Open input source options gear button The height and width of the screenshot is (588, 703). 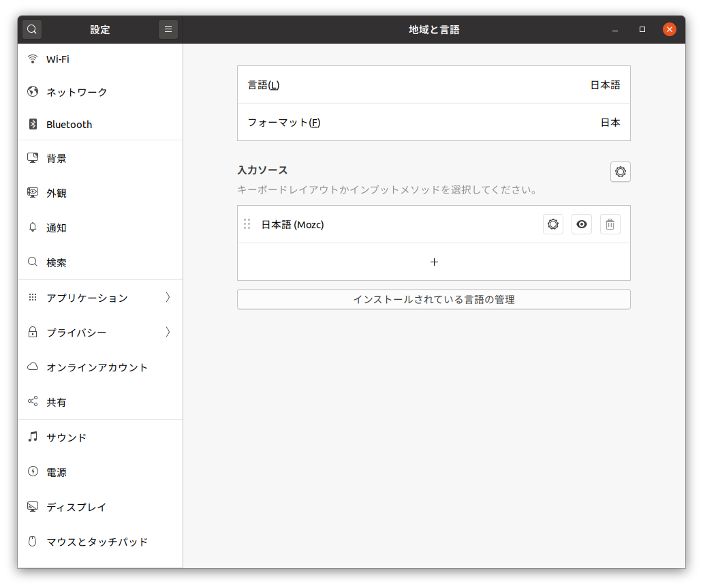tap(620, 172)
